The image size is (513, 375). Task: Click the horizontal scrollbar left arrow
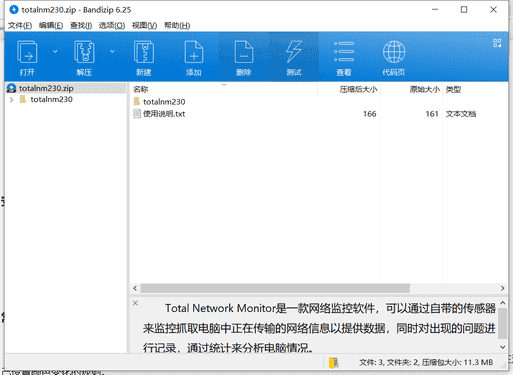pyautogui.click(x=135, y=288)
